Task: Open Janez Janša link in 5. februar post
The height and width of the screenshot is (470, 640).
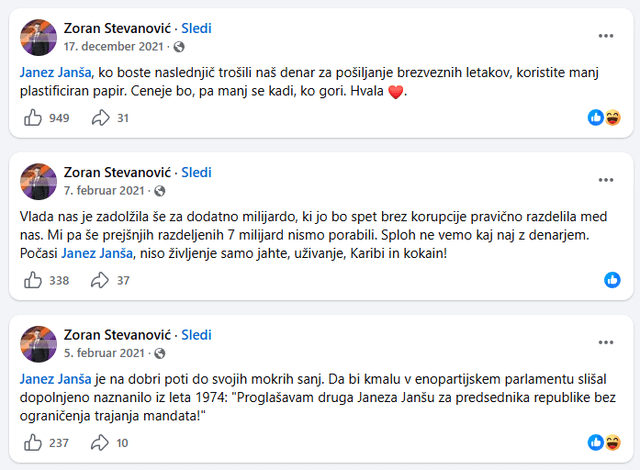Action: click(56, 379)
